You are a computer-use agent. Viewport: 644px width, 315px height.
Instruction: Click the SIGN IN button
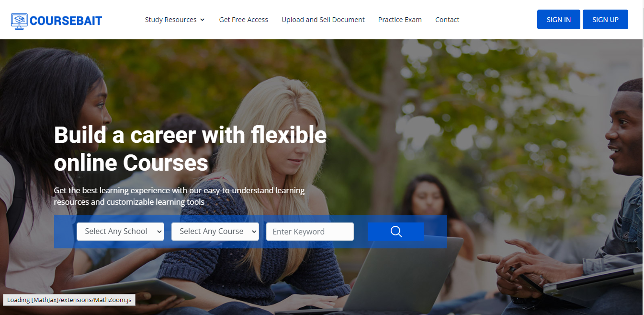click(559, 20)
